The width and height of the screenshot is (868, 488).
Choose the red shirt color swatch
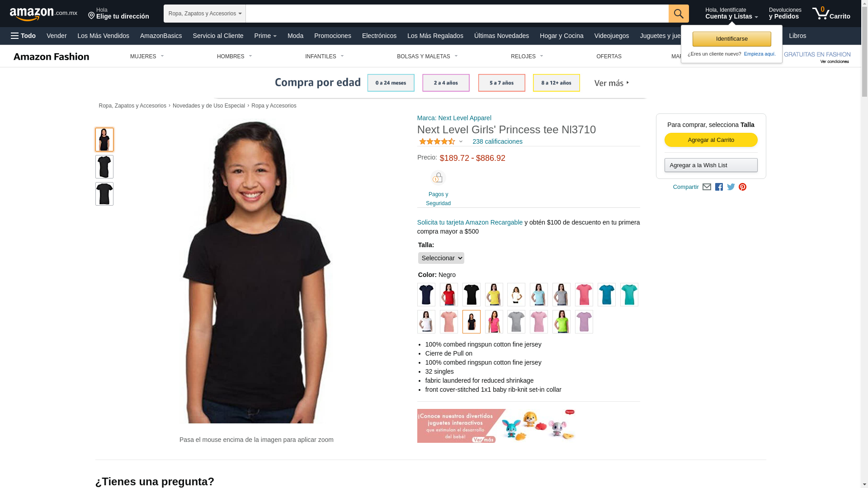pos(448,295)
